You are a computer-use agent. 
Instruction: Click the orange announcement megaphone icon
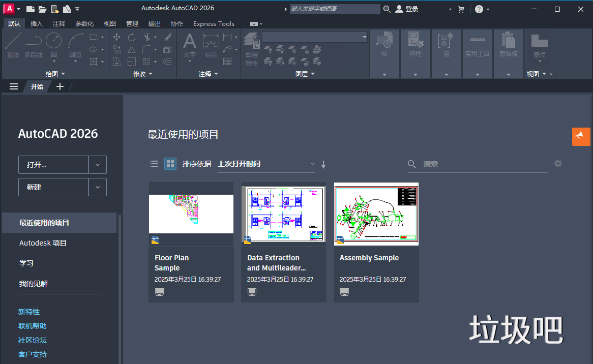point(581,136)
